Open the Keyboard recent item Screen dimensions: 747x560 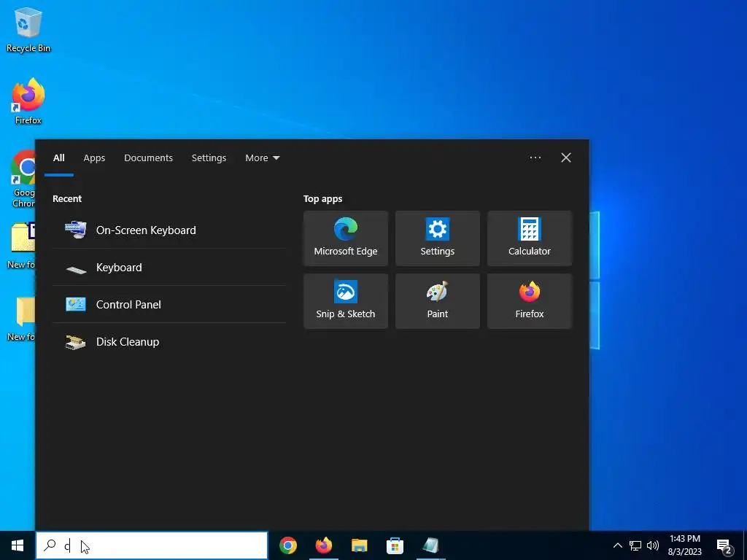tap(169, 267)
